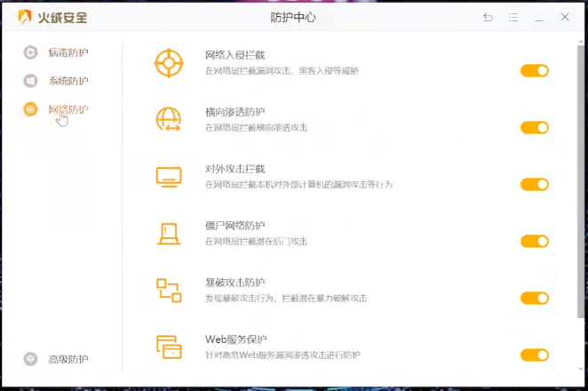
Task: Toggle off 横向渗透防护 switch
Action: (x=535, y=128)
